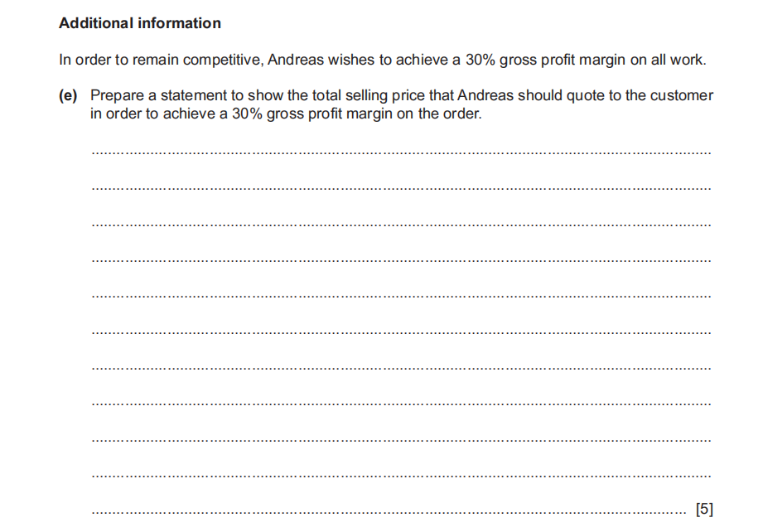Click the "Additional information" heading
The height and width of the screenshot is (532, 763).
coord(140,23)
